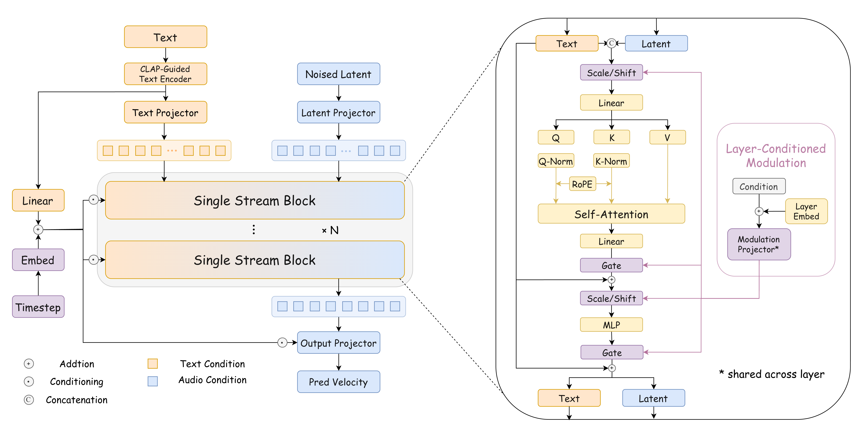Click the Output Projector block
Image resolution: width=868 pixels, height=439 pixels.
point(338,343)
